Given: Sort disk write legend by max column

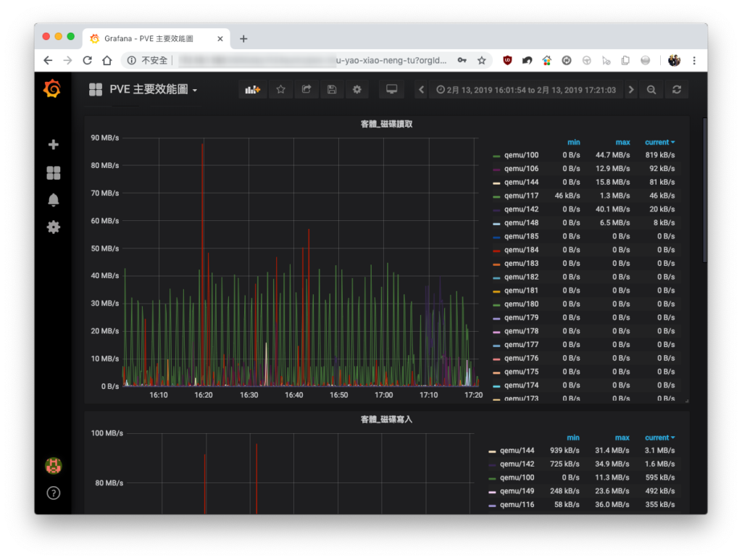Looking at the screenshot, I should pos(622,438).
